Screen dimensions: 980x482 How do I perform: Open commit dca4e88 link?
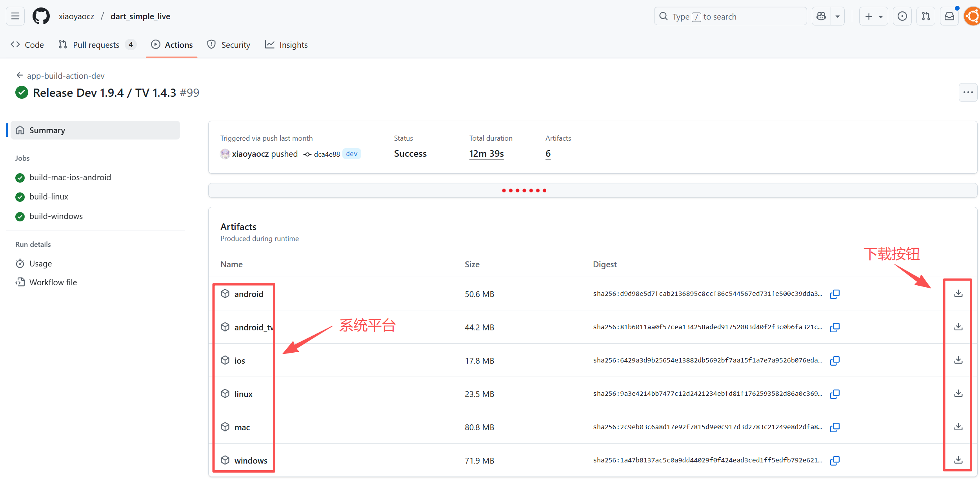coord(326,154)
